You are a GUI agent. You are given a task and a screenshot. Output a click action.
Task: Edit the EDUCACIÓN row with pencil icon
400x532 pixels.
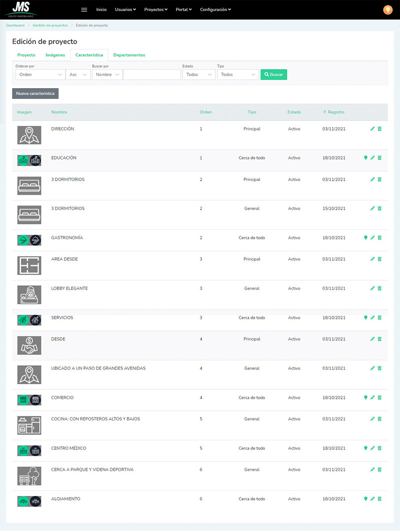tap(372, 158)
